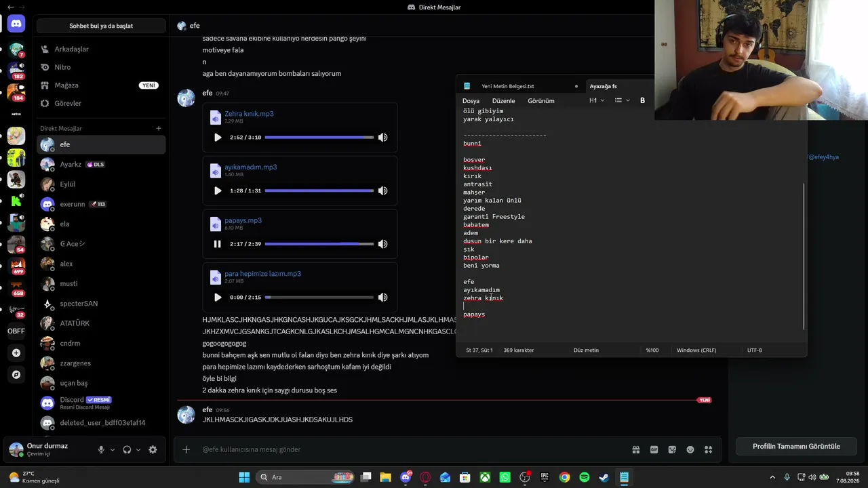
Task: Open Discord user settings gear
Action: point(153,449)
